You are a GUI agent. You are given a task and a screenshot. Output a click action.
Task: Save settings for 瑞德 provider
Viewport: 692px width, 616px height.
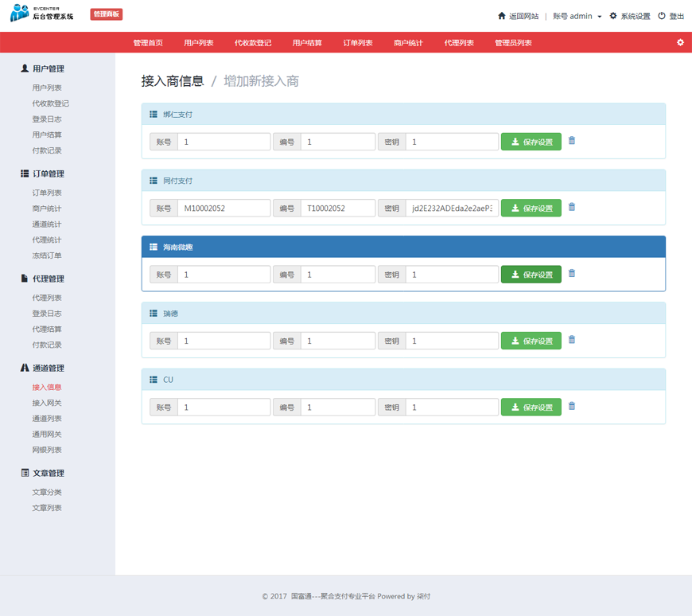pos(531,341)
